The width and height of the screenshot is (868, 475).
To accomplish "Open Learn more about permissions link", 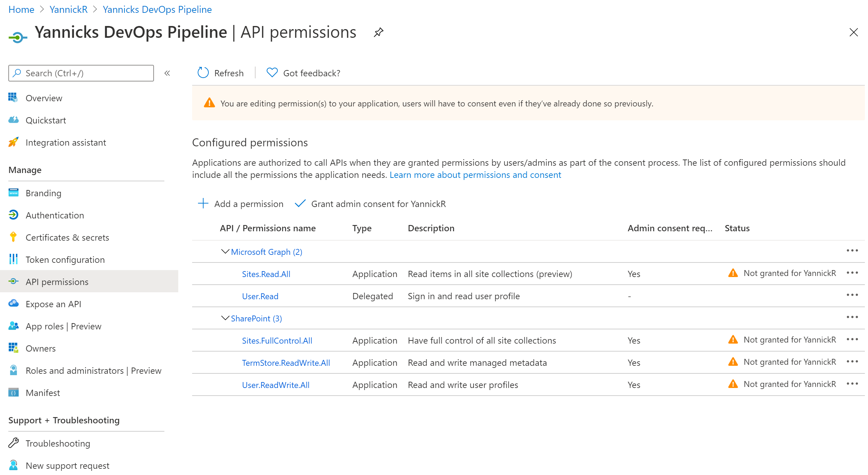I will pyautogui.click(x=475, y=175).
